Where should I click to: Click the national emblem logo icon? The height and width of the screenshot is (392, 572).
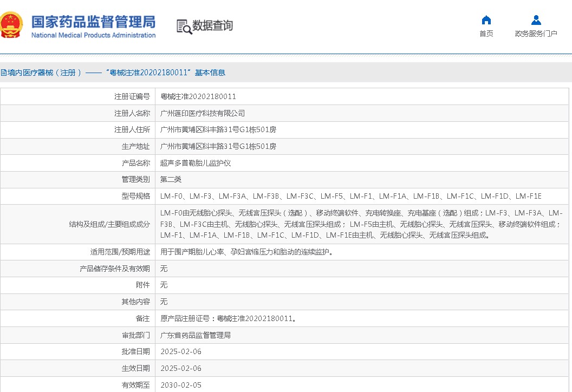tap(11, 25)
